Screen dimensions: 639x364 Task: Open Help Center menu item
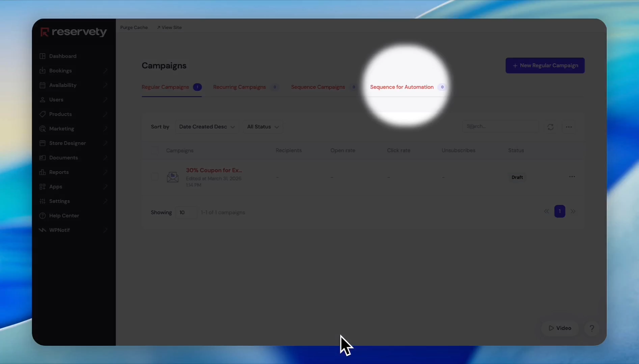click(64, 215)
